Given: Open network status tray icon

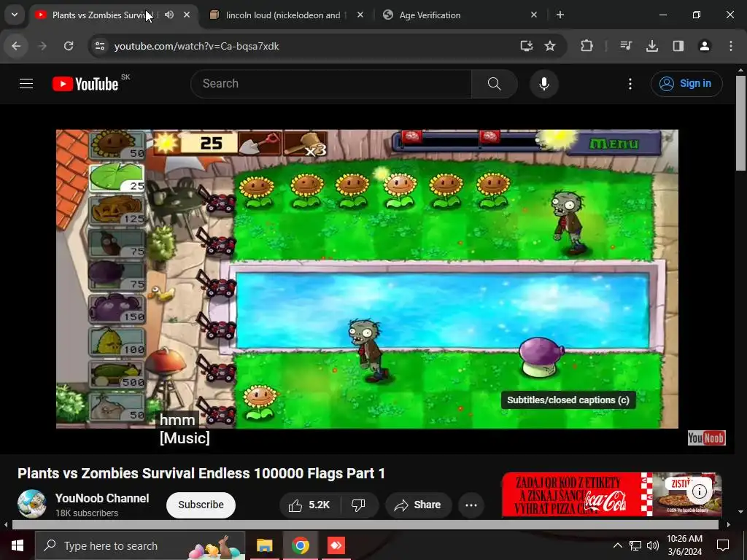Looking at the screenshot, I should 635,545.
